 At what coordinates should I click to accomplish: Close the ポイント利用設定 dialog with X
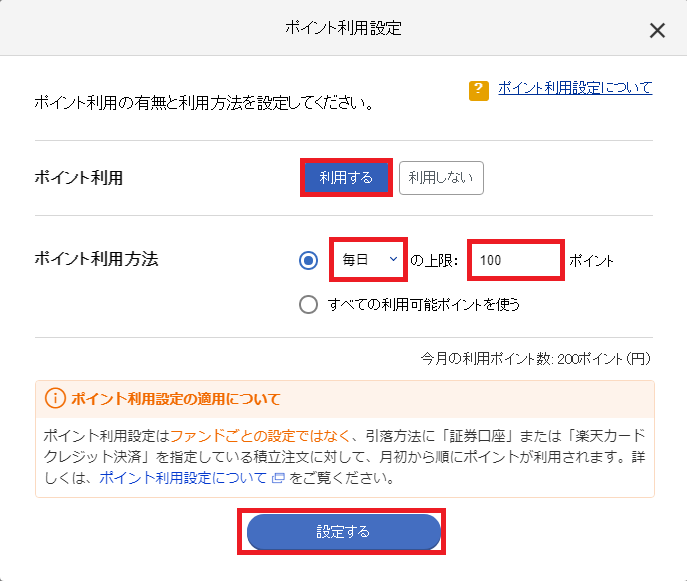coord(657,31)
